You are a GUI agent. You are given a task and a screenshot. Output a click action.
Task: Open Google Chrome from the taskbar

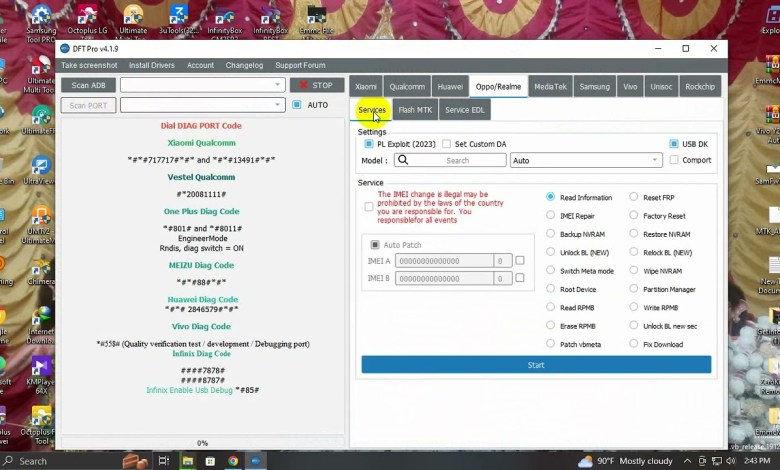(x=233, y=461)
